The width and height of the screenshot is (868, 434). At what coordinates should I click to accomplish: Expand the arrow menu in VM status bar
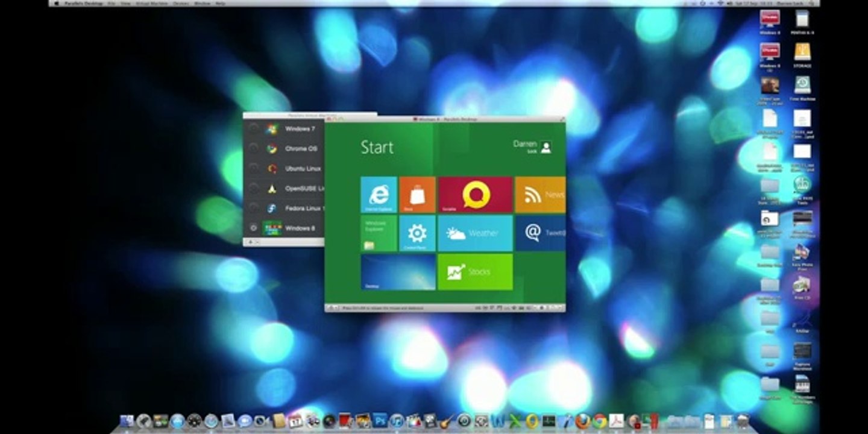click(x=336, y=307)
